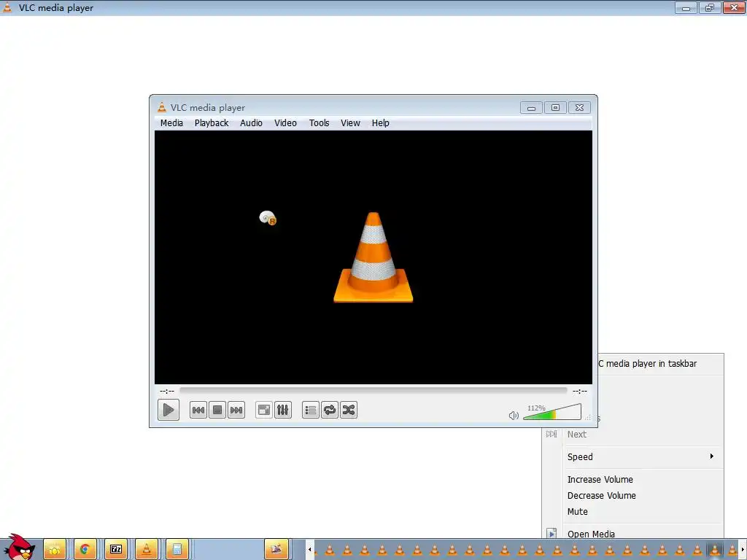Toggle loop mode button
Screen dimensions: 747x560
[x=330, y=410]
